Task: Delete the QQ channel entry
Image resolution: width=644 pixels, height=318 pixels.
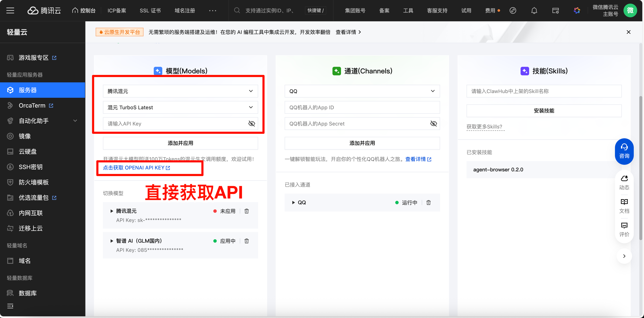Action: pos(428,203)
